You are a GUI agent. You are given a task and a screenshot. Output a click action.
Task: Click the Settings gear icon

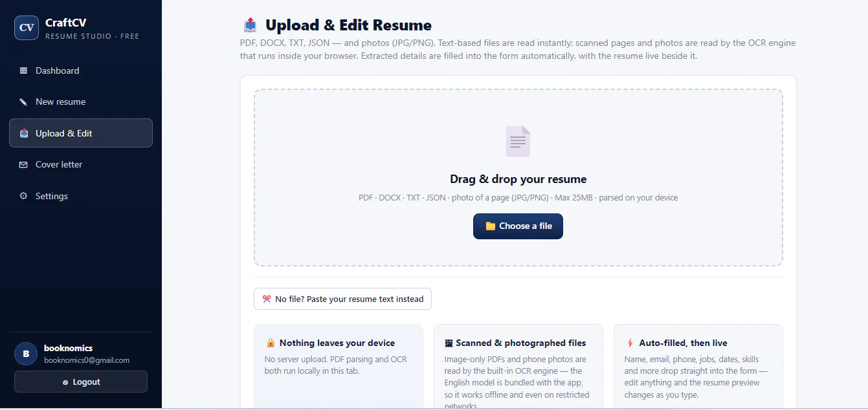pyautogui.click(x=23, y=196)
